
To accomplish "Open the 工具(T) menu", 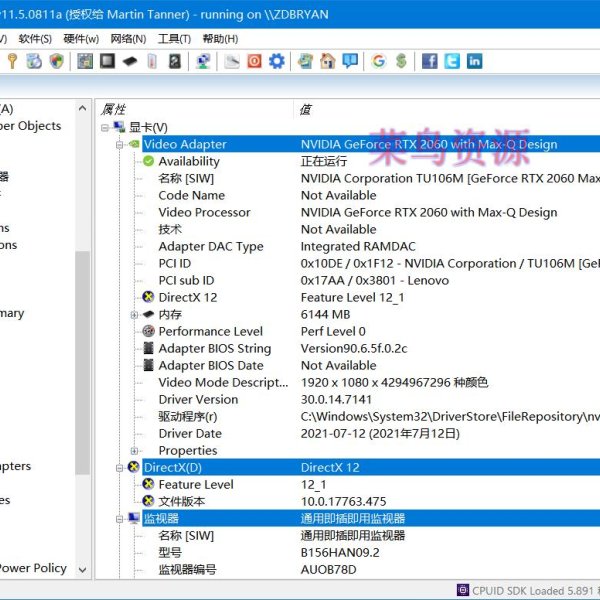I will pos(174,39).
